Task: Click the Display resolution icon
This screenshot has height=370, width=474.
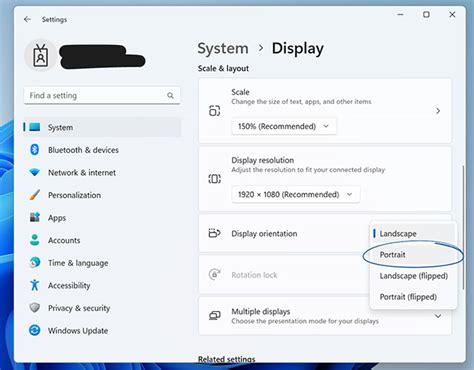Action: tap(214, 179)
